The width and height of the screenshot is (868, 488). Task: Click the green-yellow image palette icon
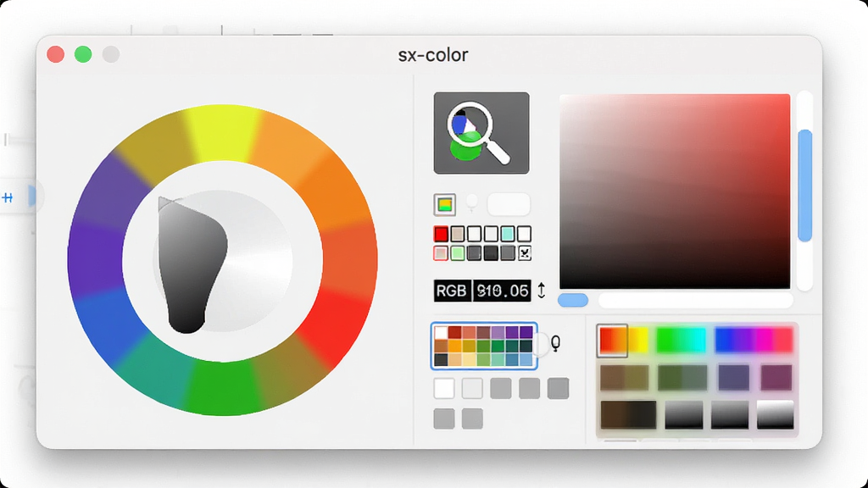[x=444, y=205]
